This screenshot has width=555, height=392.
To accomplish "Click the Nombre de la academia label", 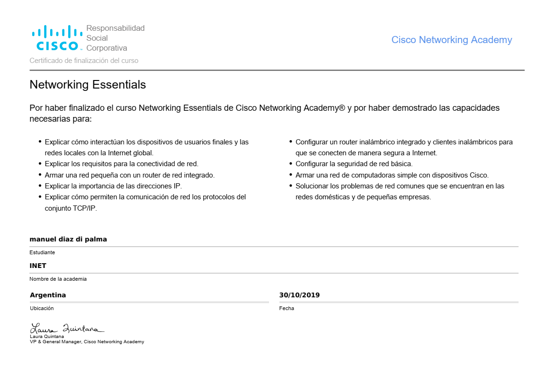I will tap(58, 279).
